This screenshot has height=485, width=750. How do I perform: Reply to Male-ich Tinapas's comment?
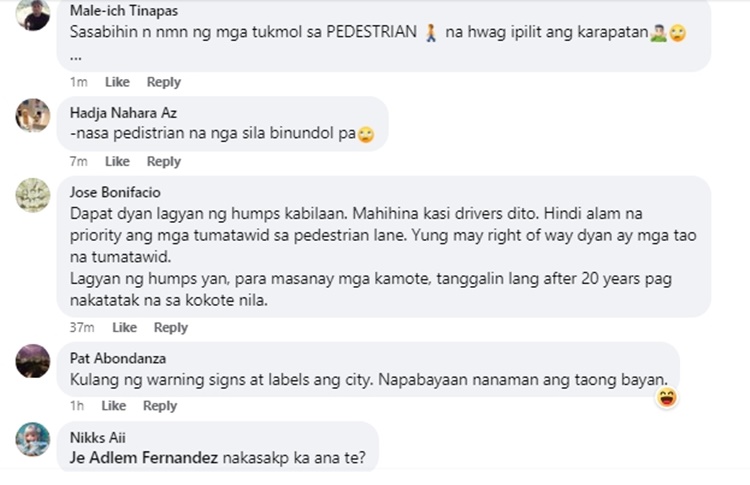tap(163, 82)
